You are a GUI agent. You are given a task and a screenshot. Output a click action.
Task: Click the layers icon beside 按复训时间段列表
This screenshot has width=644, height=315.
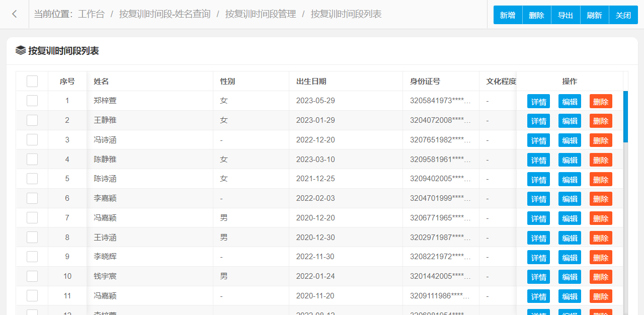(21, 50)
